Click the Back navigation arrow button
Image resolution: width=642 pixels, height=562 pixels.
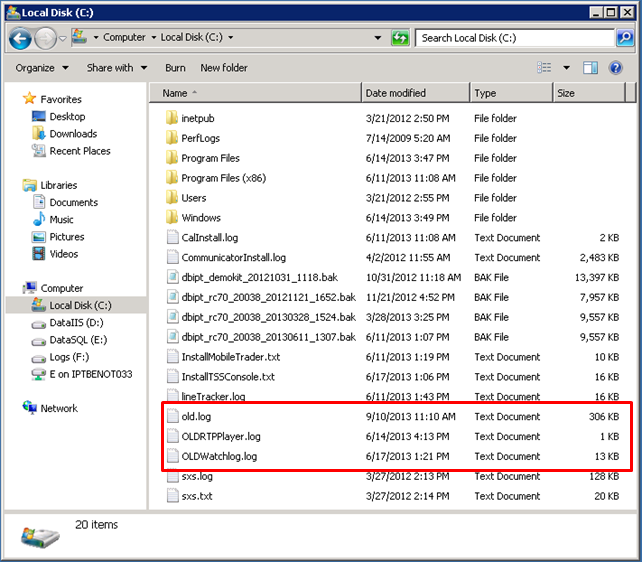(x=20, y=38)
